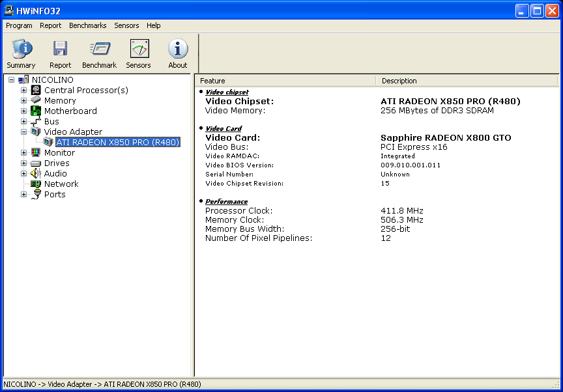Click the 506.3 MHz memory clock value
The image size is (563, 392).
click(402, 220)
